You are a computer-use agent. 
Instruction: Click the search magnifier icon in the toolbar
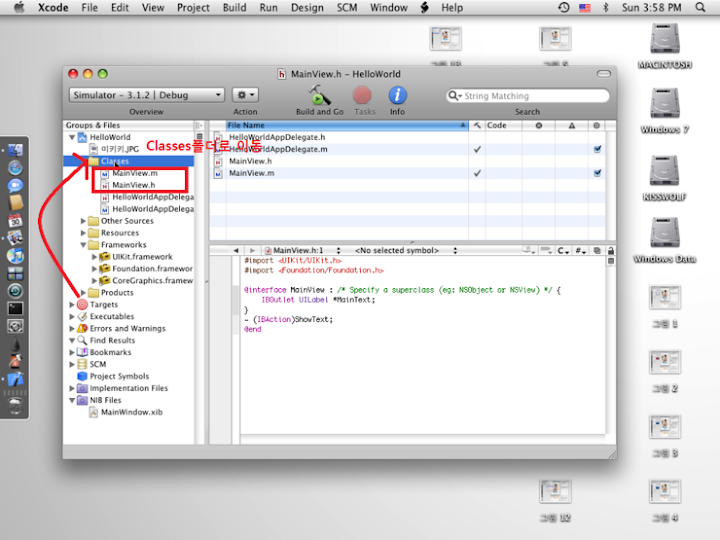[454, 96]
